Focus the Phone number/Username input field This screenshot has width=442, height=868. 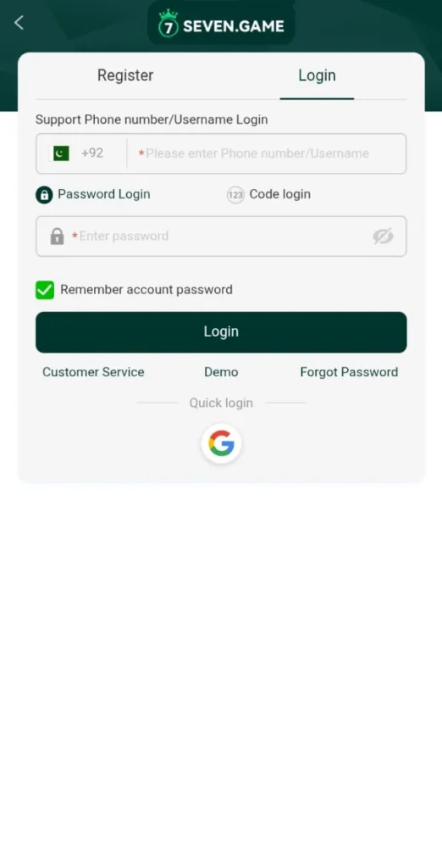coord(267,153)
